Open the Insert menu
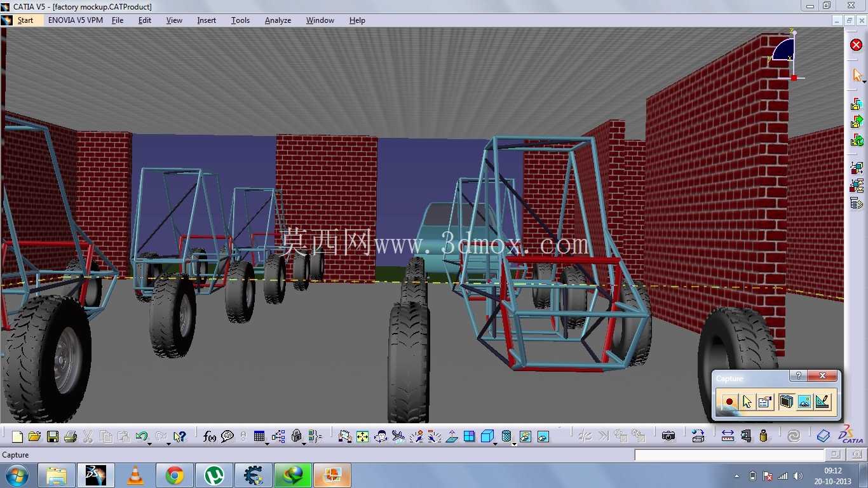868x488 pixels. [x=207, y=20]
